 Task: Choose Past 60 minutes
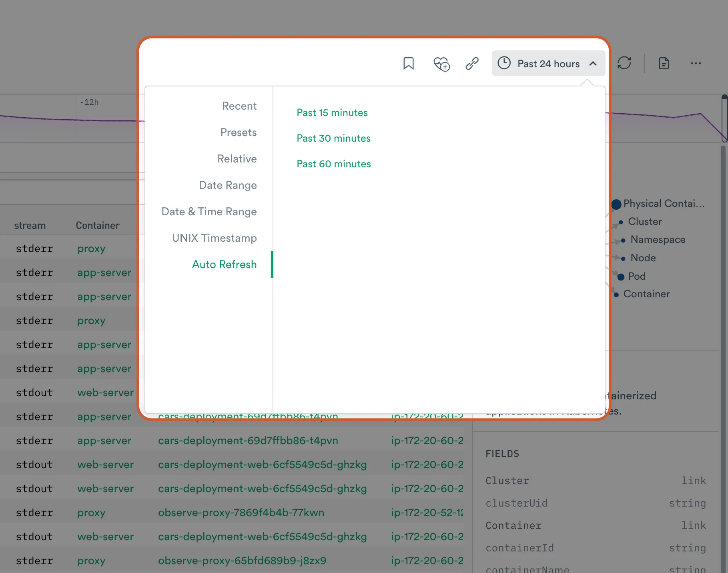click(x=334, y=164)
